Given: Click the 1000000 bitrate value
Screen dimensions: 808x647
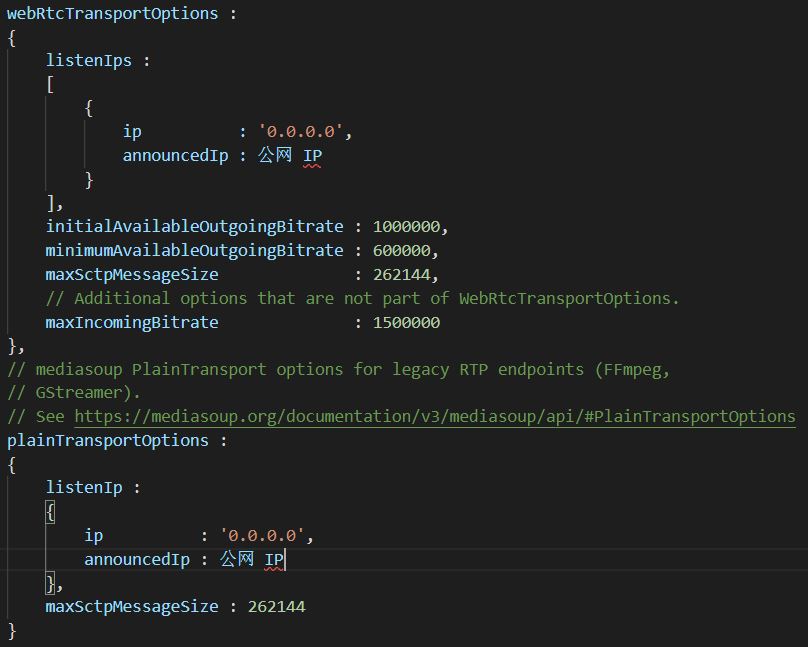Looking at the screenshot, I should point(408,226).
